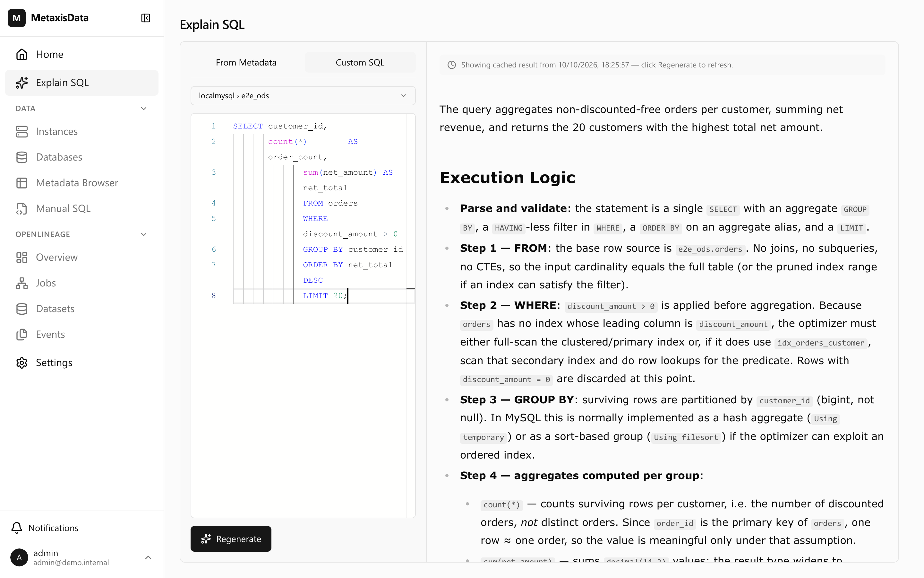The width and height of the screenshot is (924, 578).
Task: Click the editor's vertical scrollbar marker
Action: point(411,288)
